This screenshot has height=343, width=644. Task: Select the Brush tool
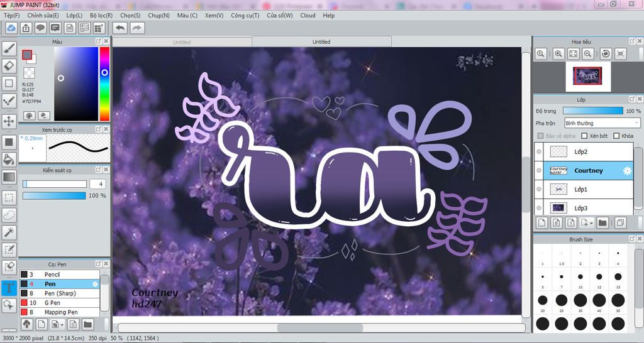click(9, 49)
